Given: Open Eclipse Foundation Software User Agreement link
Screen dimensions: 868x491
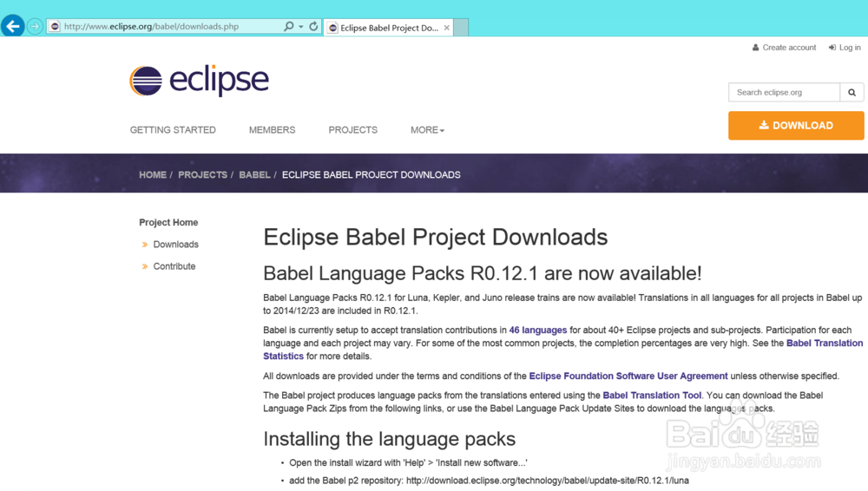Looking at the screenshot, I should [628, 376].
